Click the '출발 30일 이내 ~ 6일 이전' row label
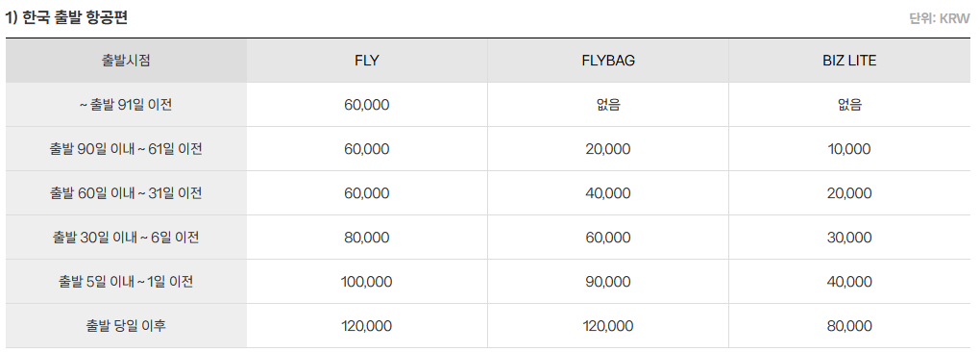980x352 pixels. 126,239
